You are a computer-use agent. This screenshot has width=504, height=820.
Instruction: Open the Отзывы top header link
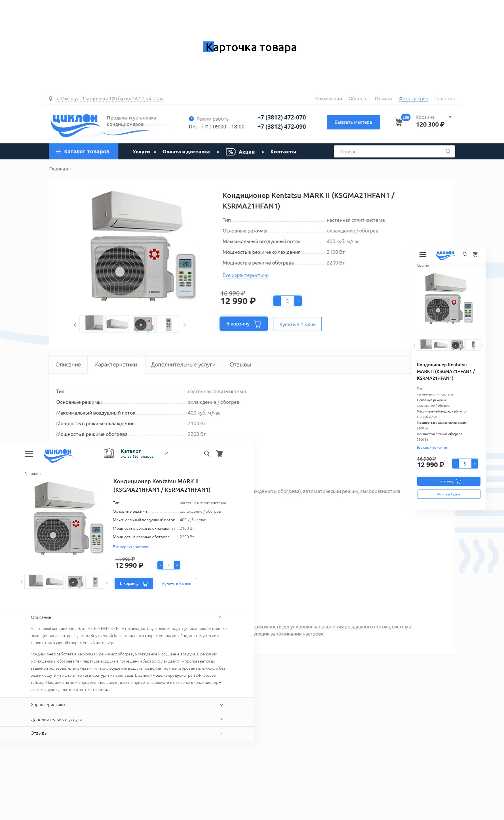point(383,99)
